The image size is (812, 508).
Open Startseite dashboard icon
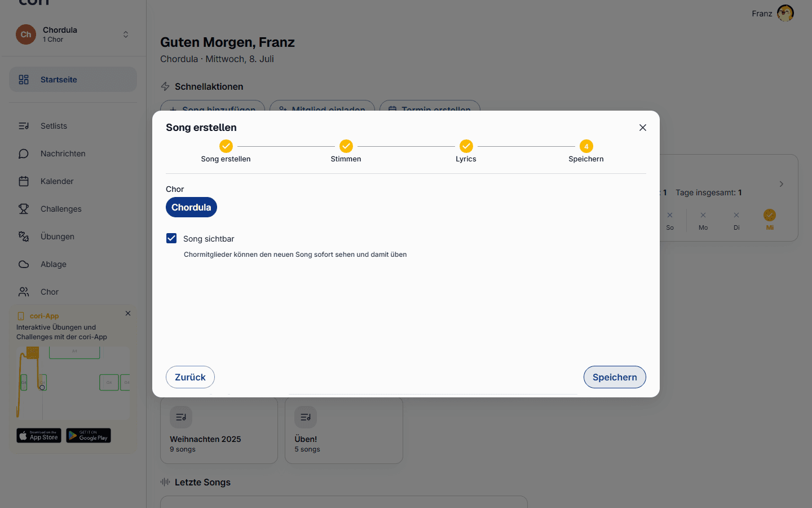tap(24, 80)
